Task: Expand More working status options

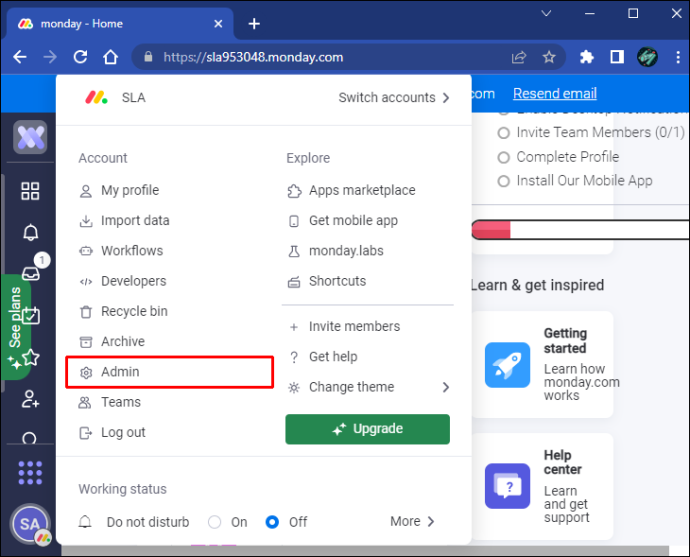Action: [412, 521]
